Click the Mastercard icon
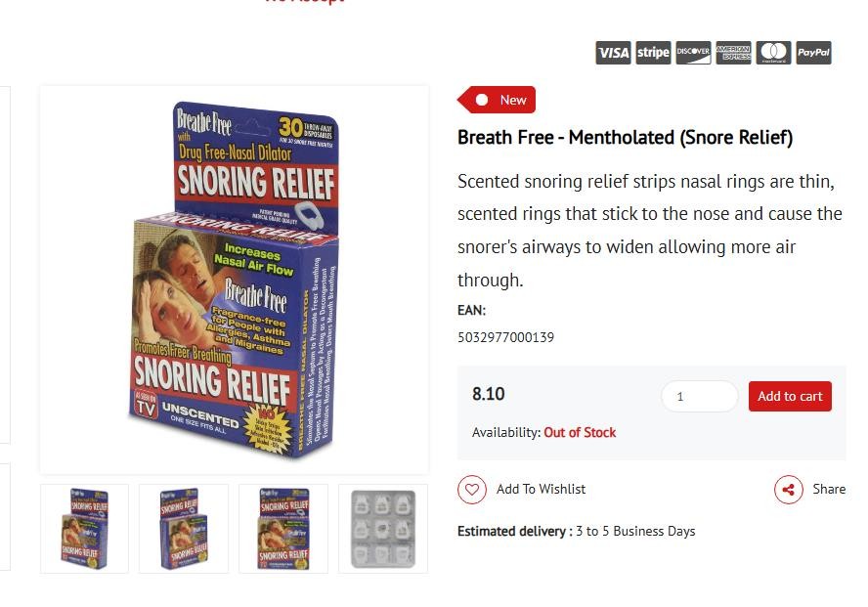Image resolution: width=868 pixels, height=607 pixels. click(773, 53)
